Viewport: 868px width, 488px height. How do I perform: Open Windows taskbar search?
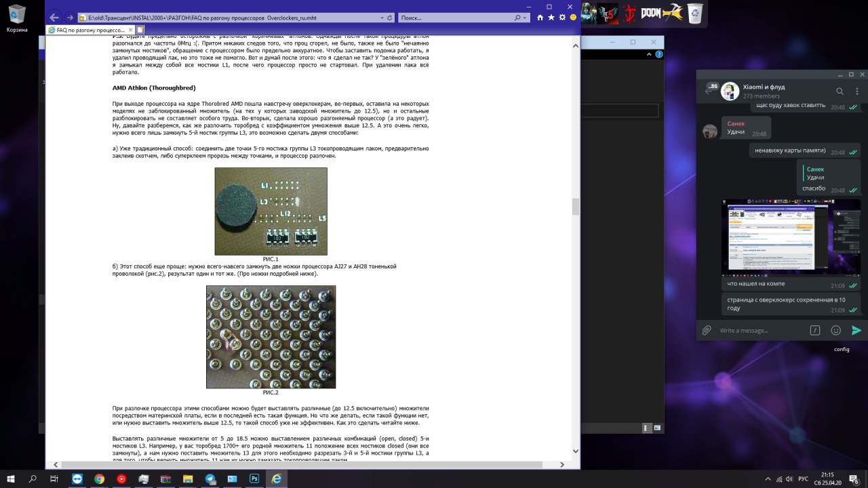[33, 479]
